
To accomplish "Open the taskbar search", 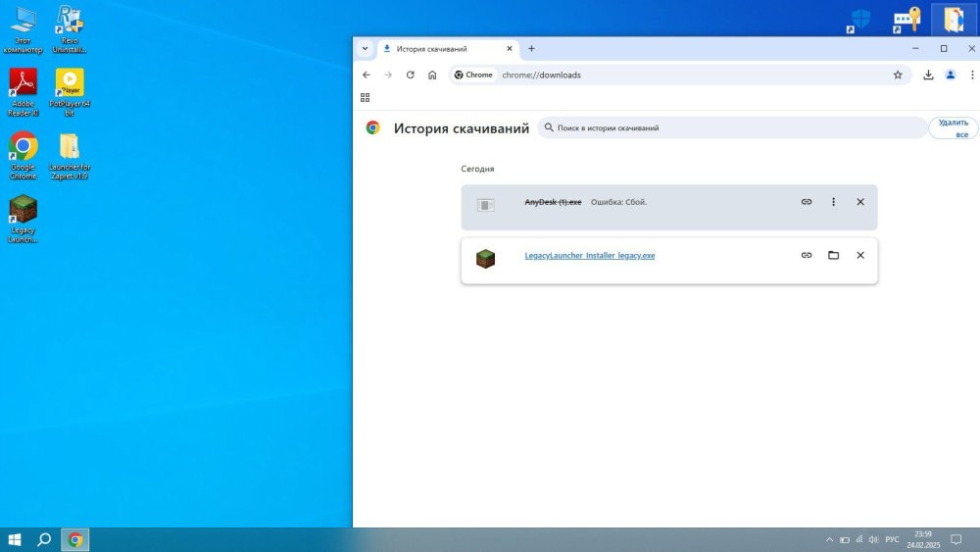I will tap(44, 539).
